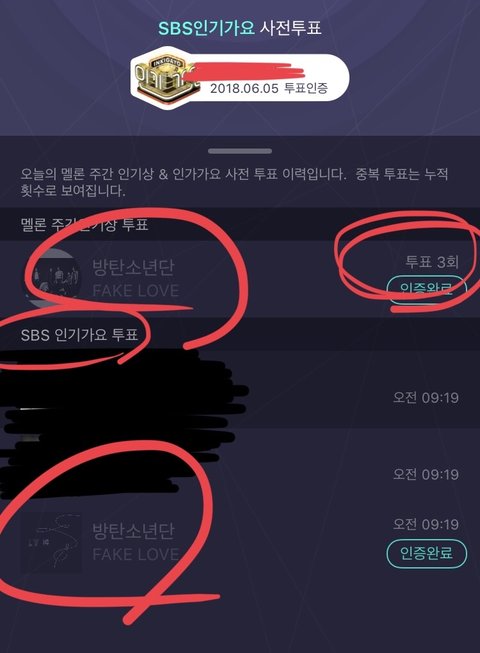Viewport: 480px width, 653px height.
Task: Tap FAKE LOVE song title in bottom SBS row
Action: 136,554
